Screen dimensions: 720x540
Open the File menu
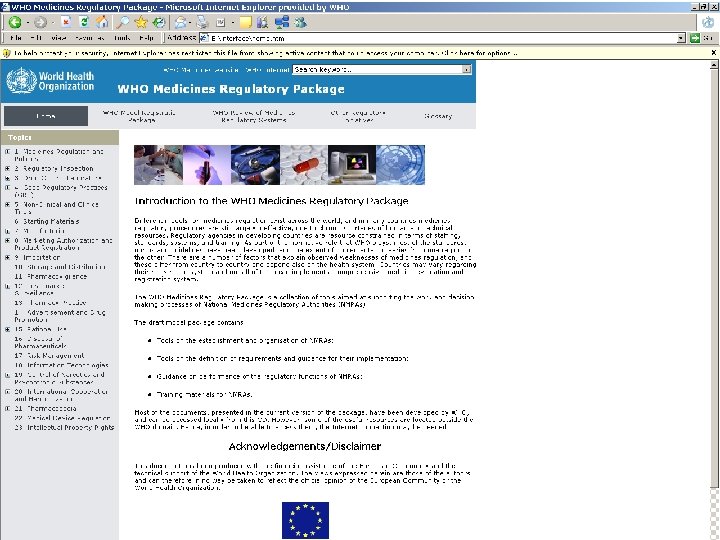(16, 38)
